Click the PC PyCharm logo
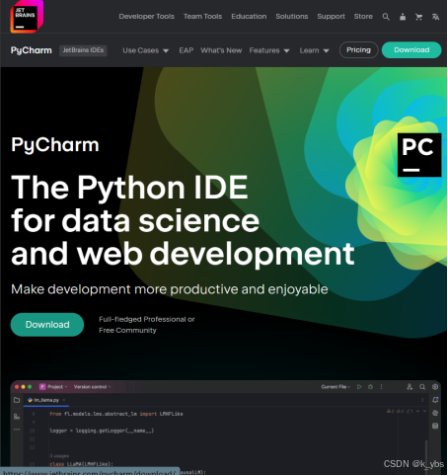Screen dimensions: 448x476 (419, 155)
